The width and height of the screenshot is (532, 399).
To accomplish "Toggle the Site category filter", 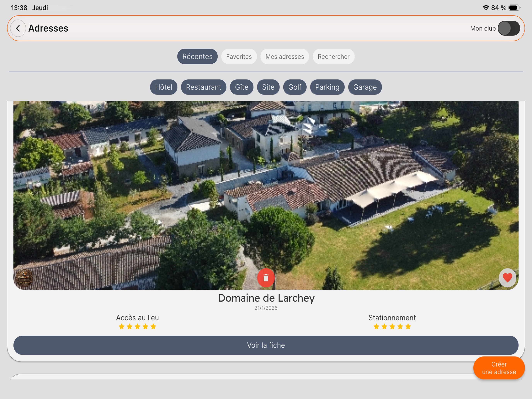I will pyautogui.click(x=268, y=87).
